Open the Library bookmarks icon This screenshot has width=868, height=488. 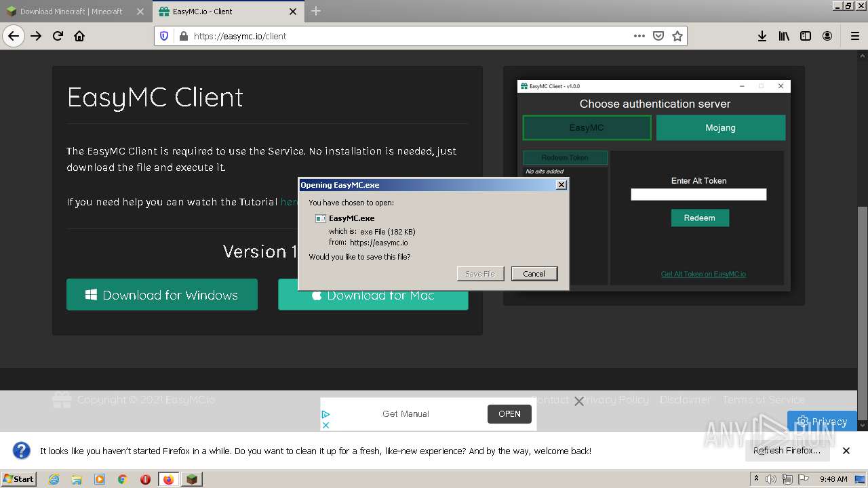[x=784, y=36]
